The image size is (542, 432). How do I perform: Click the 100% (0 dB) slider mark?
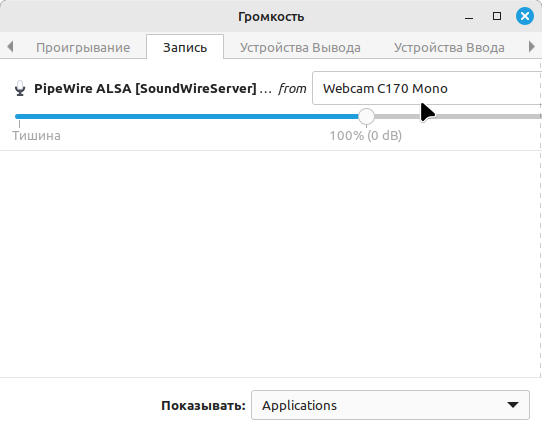pyautogui.click(x=366, y=135)
